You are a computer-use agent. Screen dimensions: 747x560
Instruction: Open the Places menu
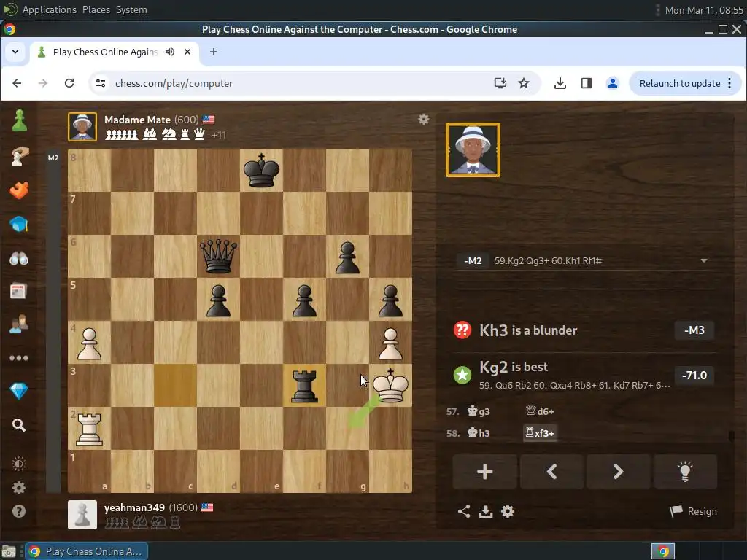[x=96, y=9]
